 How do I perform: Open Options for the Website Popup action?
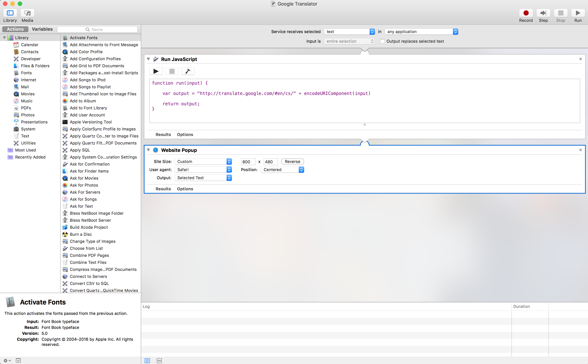click(185, 189)
